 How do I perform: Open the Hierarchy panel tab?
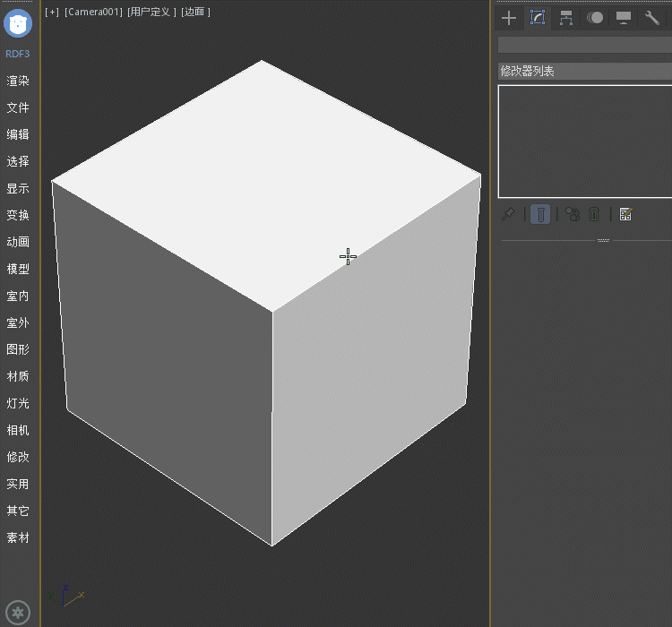[x=566, y=18]
